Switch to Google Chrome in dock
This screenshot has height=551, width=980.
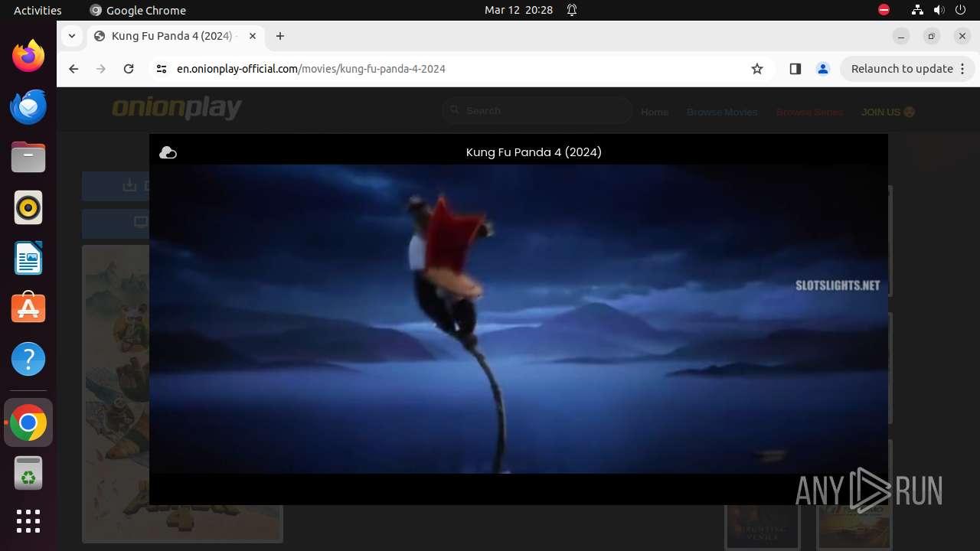tap(28, 422)
